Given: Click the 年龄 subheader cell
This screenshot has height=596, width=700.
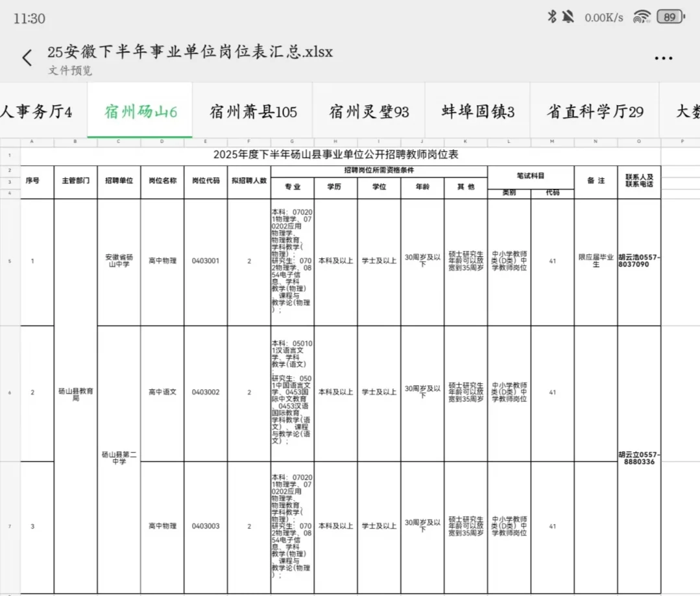Looking at the screenshot, I should pyautogui.click(x=422, y=187).
